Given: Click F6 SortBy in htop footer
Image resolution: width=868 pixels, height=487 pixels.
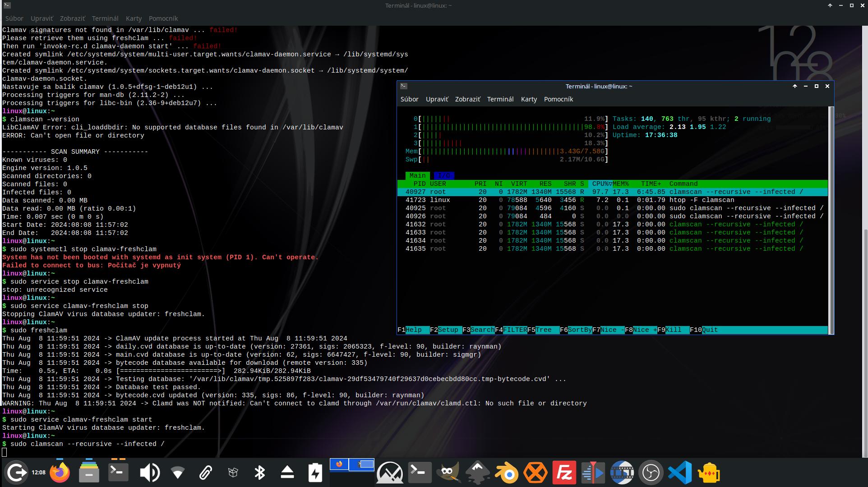Looking at the screenshot, I should 579,330.
